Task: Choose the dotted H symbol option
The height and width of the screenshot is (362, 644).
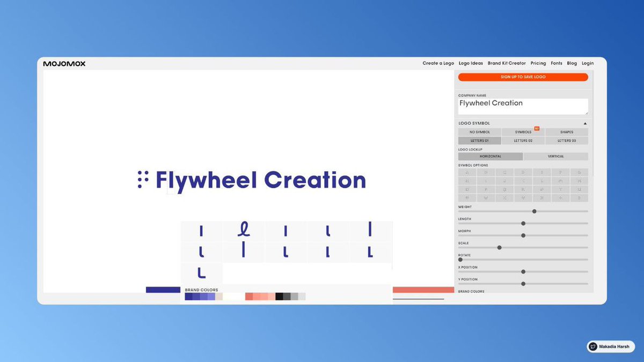Action: pyautogui.click(x=467, y=181)
